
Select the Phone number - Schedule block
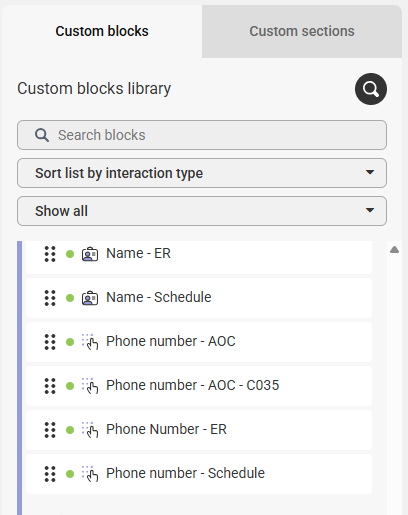[x=199, y=474]
